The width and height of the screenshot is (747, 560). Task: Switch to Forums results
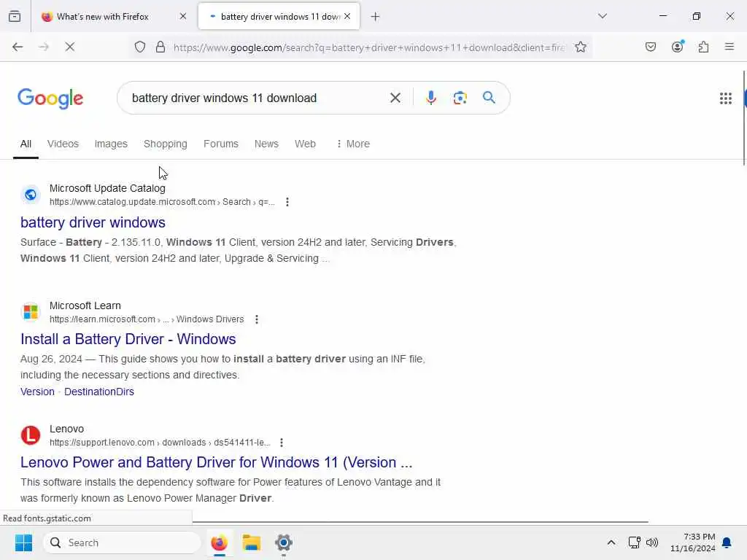pyautogui.click(x=220, y=144)
